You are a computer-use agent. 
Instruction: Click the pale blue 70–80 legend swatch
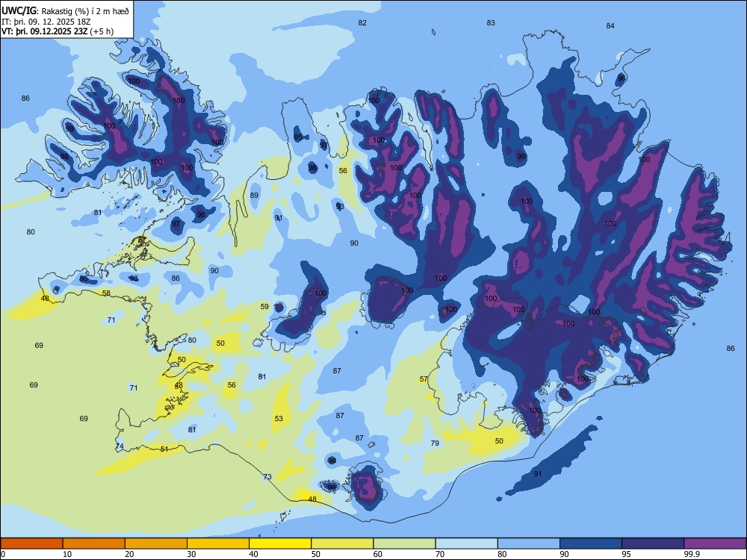point(467,544)
